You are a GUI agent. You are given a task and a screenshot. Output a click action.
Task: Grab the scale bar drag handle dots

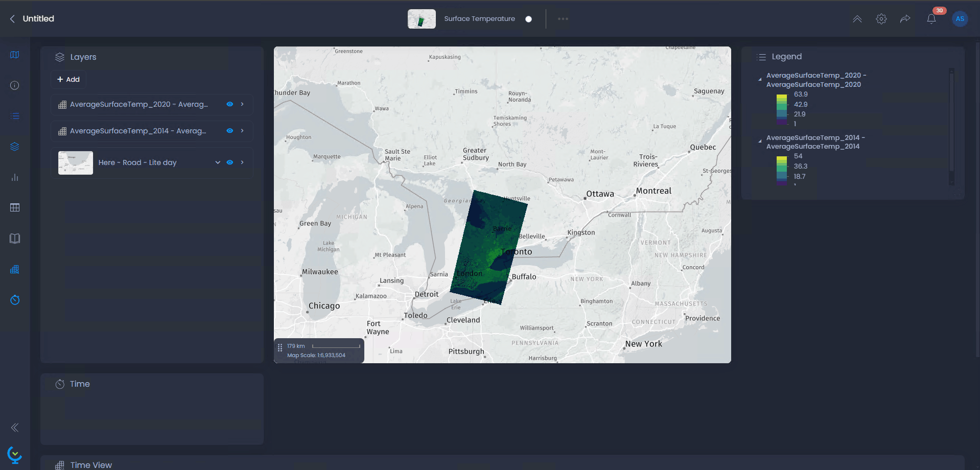pyautogui.click(x=280, y=348)
